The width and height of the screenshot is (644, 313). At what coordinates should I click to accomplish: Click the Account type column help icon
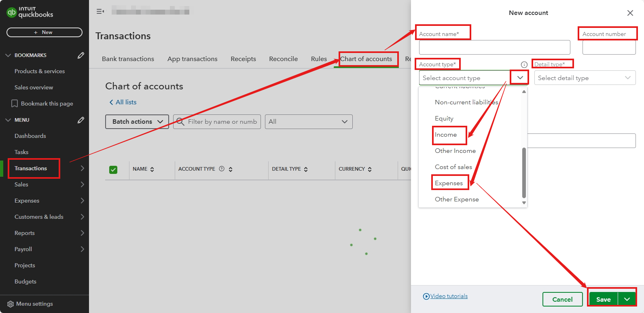tap(222, 169)
